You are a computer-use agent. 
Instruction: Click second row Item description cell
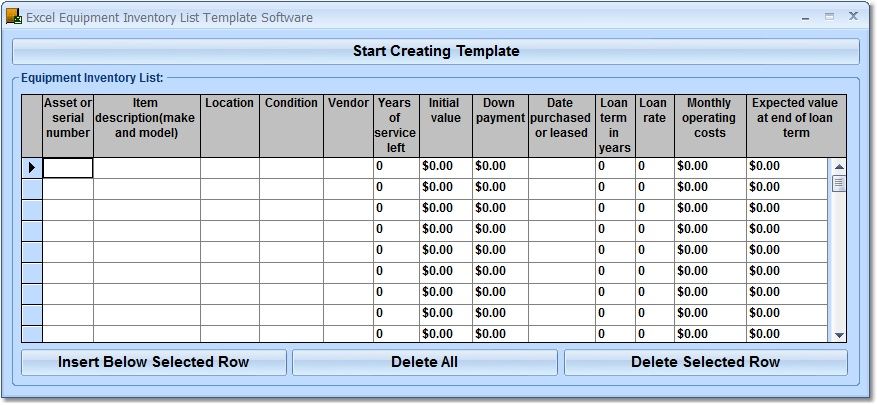(147, 189)
